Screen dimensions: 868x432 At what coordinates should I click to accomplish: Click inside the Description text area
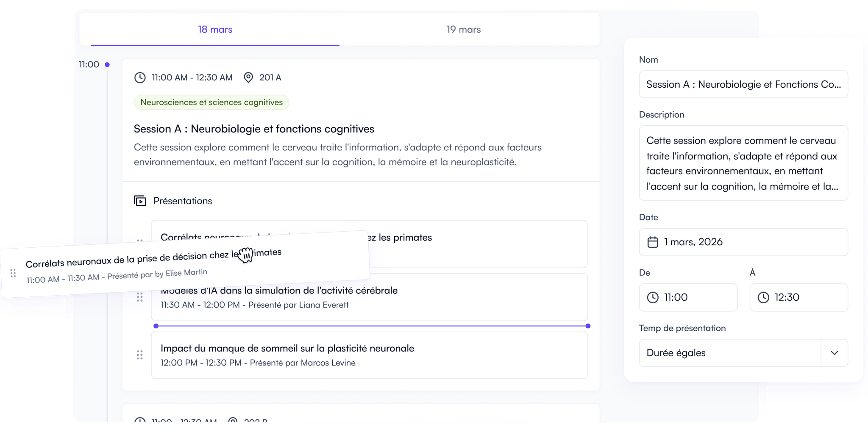(743, 163)
